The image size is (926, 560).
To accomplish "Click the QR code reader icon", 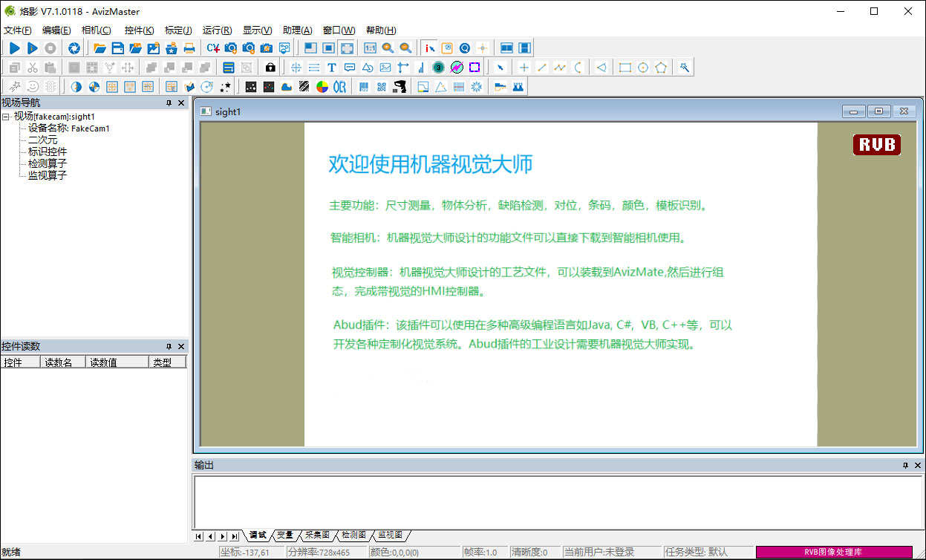I will [382, 87].
